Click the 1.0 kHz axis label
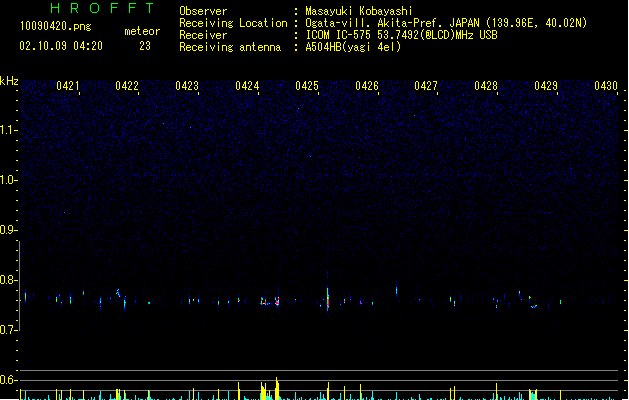This screenshot has height=400, width=629. [8, 180]
